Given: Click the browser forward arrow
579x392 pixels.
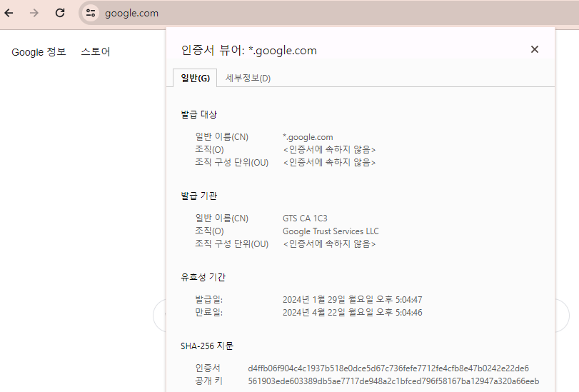Looking at the screenshot, I should [34, 13].
